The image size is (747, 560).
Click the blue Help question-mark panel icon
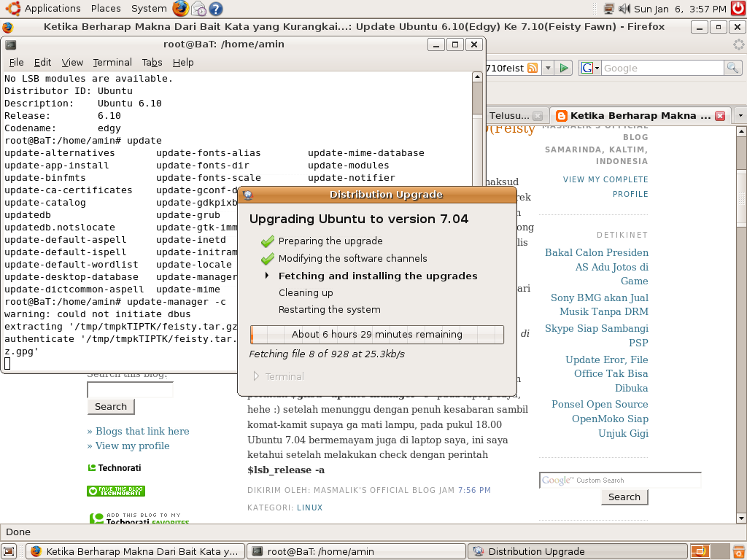(216, 9)
